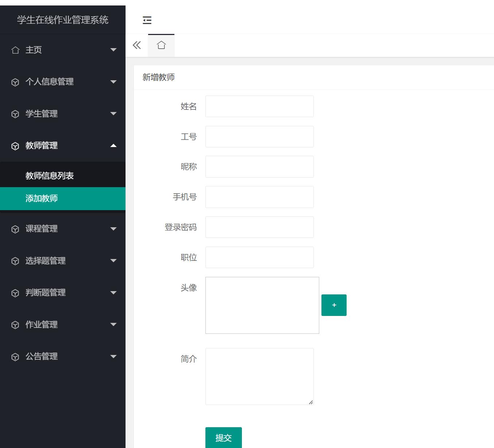
Task: Open the 作业管理 menu label
Action: (x=42, y=324)
